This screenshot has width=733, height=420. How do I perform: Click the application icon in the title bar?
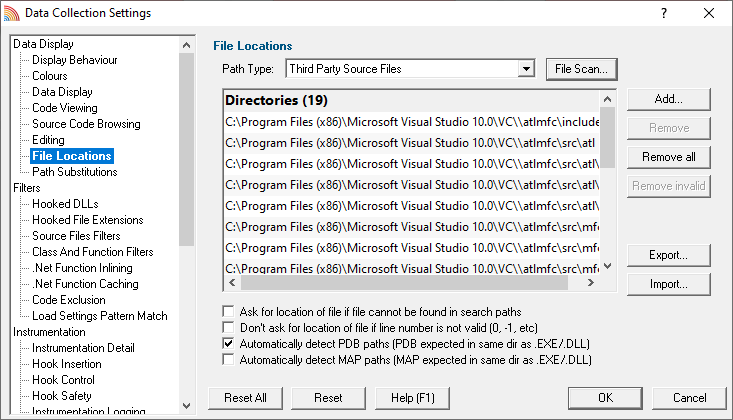pos(12,13)
